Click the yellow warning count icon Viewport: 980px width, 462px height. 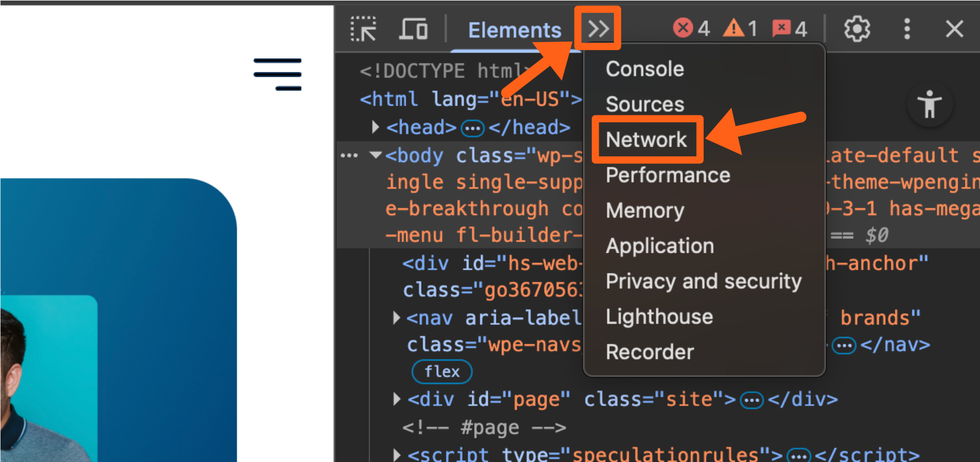click(x=734, y=28)
